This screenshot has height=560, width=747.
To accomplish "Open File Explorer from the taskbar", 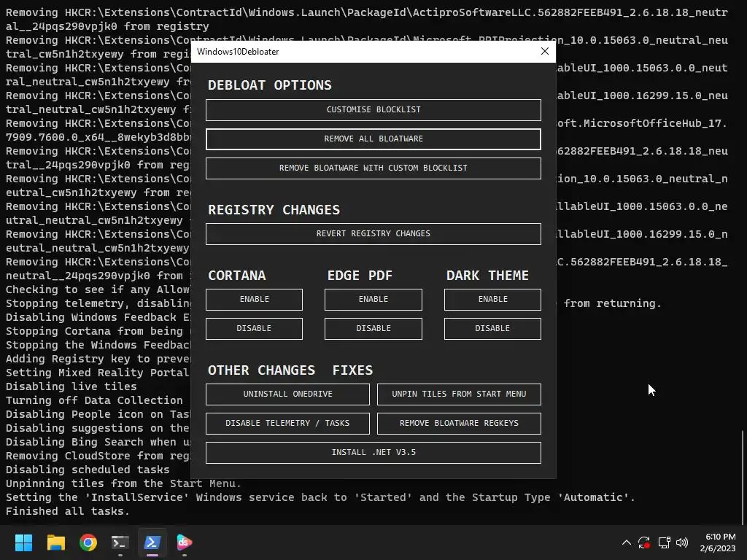I will (x=55, y=542).
